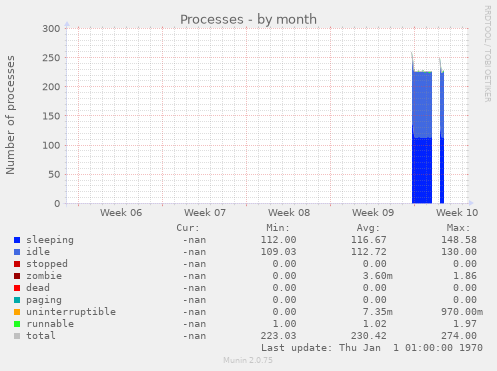The width and height of the screenshot is (497, 371).
Task: Click the 'Week 06' axis label
Action: point(121,213)
